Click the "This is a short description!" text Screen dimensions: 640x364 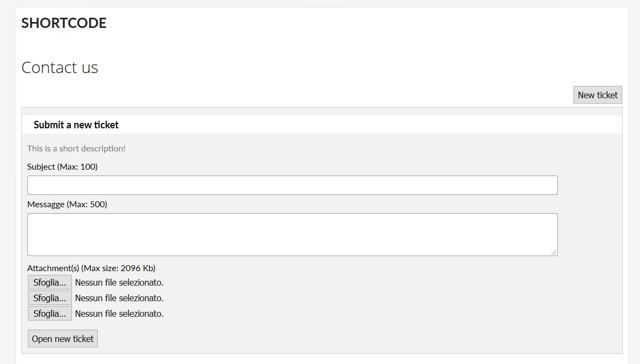[76, 149]
